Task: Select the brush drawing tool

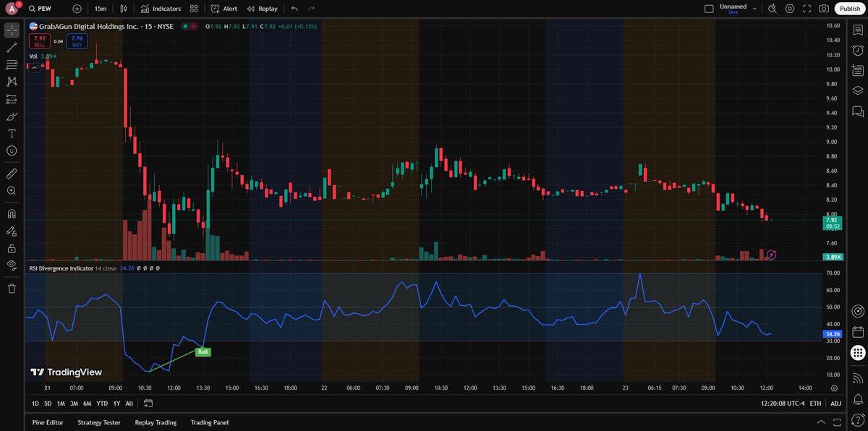Action: coord(12,116)
